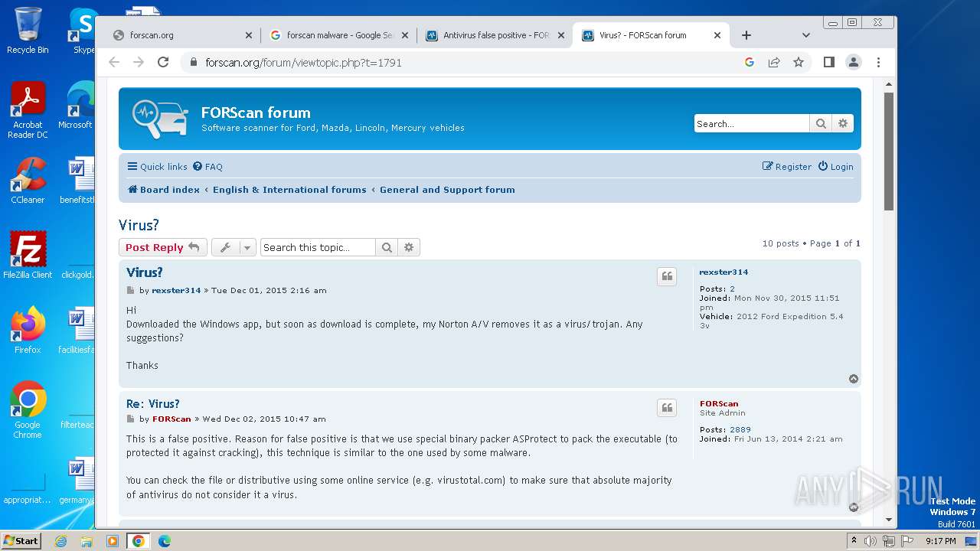Click the Virus? topic heading
The width and height of the screenshot is (980, 551).
(x=139, y=225)
